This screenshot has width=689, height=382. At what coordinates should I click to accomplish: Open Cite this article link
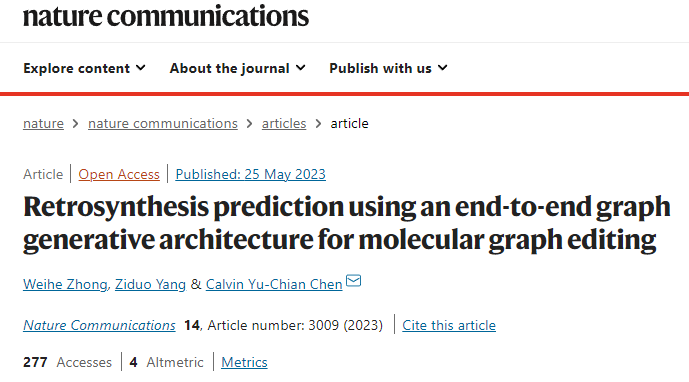tap(449, 325)
